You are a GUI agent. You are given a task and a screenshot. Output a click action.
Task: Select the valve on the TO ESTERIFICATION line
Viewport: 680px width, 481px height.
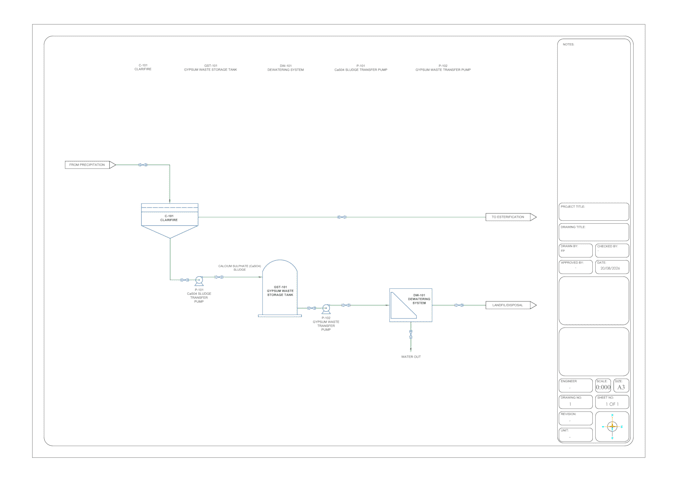[x=342, y=217]
